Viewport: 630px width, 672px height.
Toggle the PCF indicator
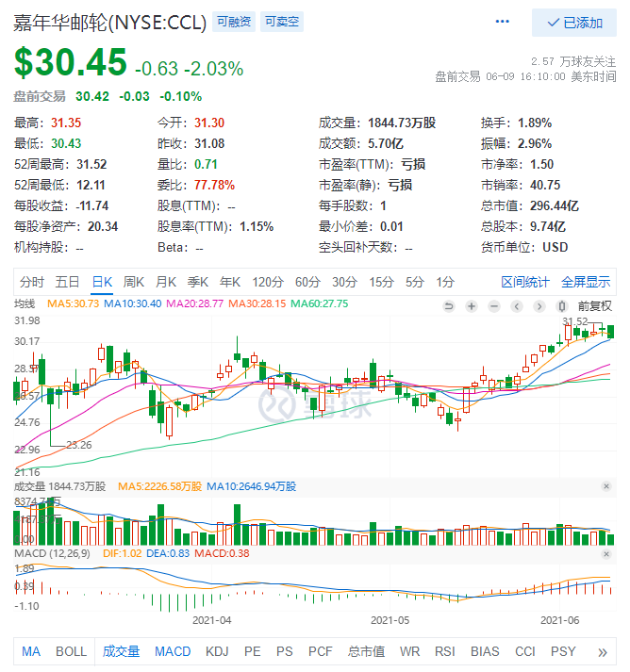(x=321, y=651)
